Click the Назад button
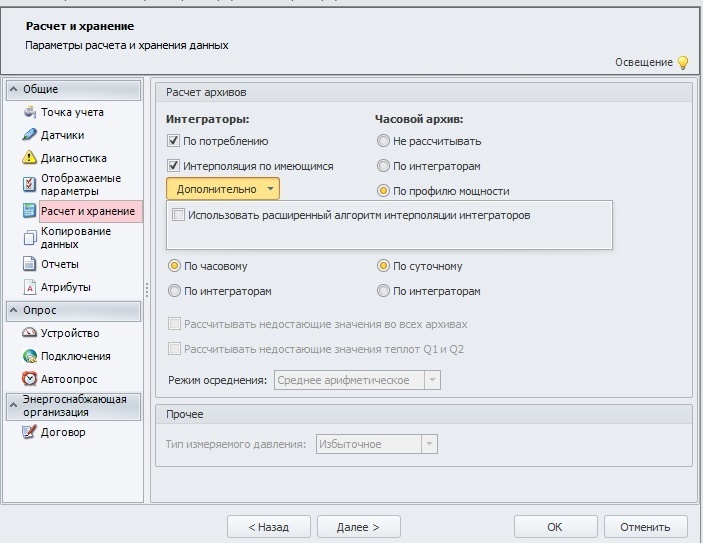This screenshot has height=543, width=703. point(269,527)
